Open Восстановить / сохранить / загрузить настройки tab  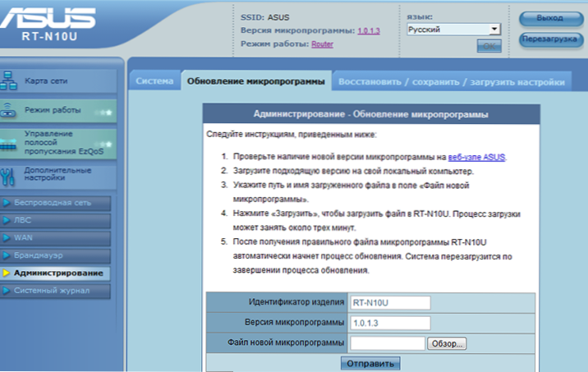pyautogui.click(x=452, y=82)
